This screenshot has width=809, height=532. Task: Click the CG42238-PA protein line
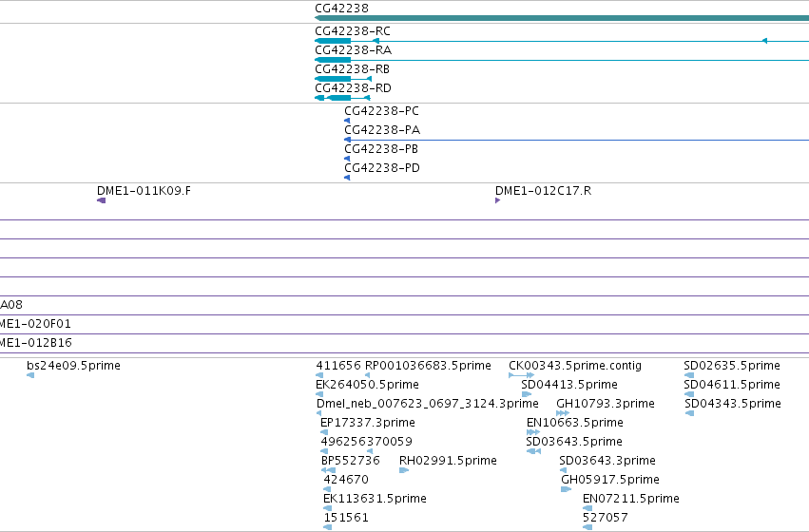point(576,140)
